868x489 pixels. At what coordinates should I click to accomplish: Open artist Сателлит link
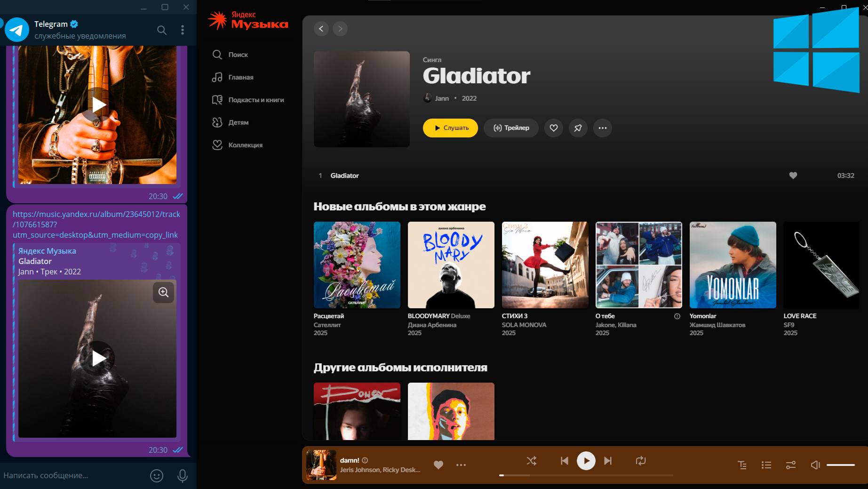(327, 325)
